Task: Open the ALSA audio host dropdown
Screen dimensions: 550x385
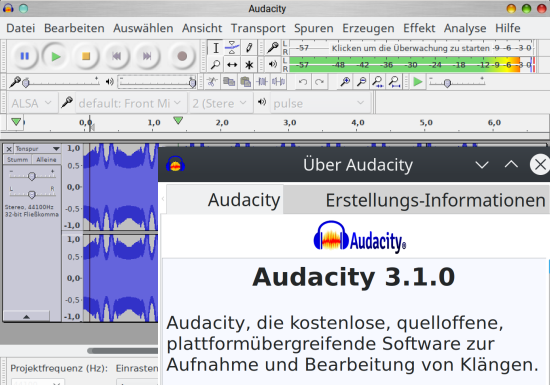Action: [32, 103]
